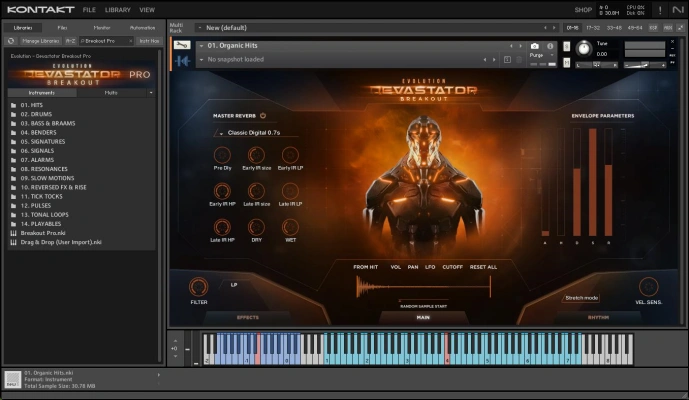689x400 pixels.
Task: Click the save snapshot icon
Action: click(507, 59)
